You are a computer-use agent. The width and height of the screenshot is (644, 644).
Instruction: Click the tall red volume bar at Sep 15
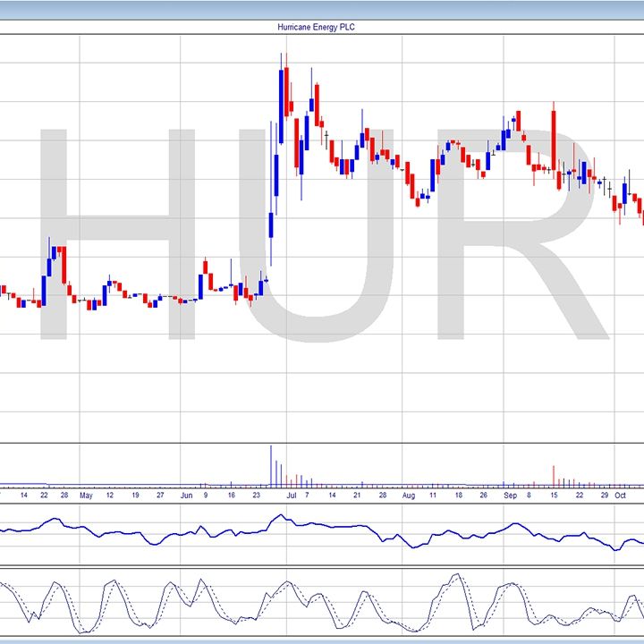pos(554,475)
